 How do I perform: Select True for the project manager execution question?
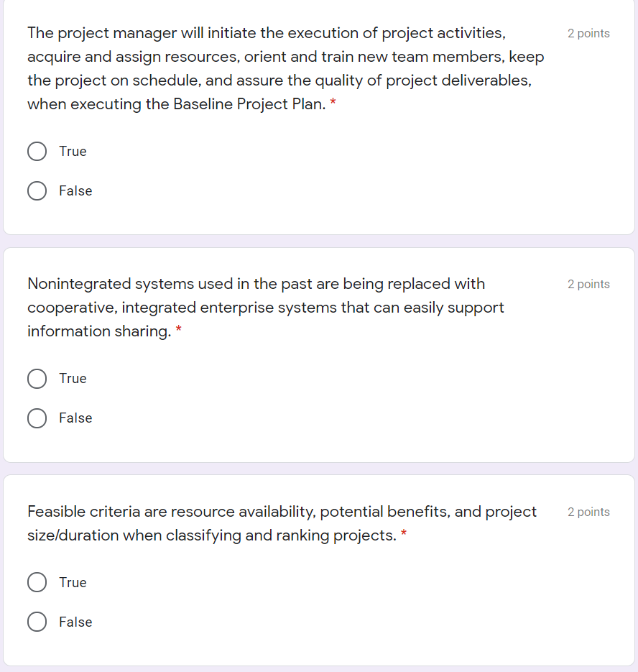pyautogui.click(x=37, y=151)
